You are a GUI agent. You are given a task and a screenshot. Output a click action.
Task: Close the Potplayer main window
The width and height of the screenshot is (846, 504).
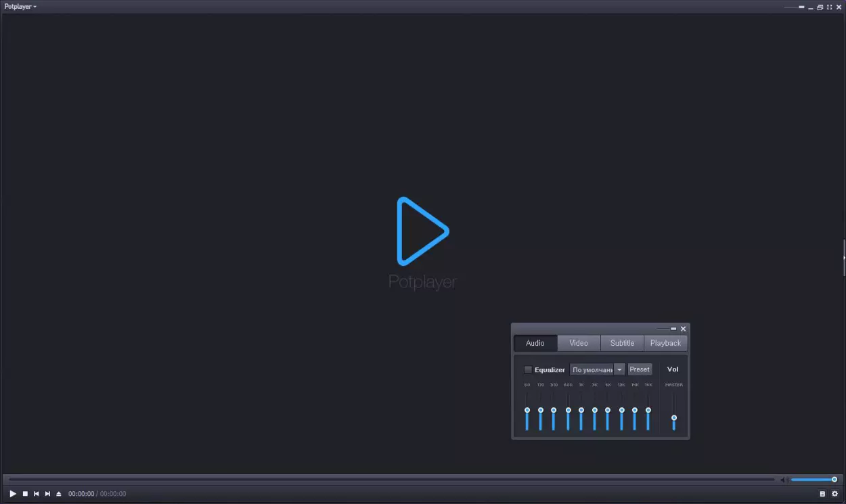coord(839,7)
